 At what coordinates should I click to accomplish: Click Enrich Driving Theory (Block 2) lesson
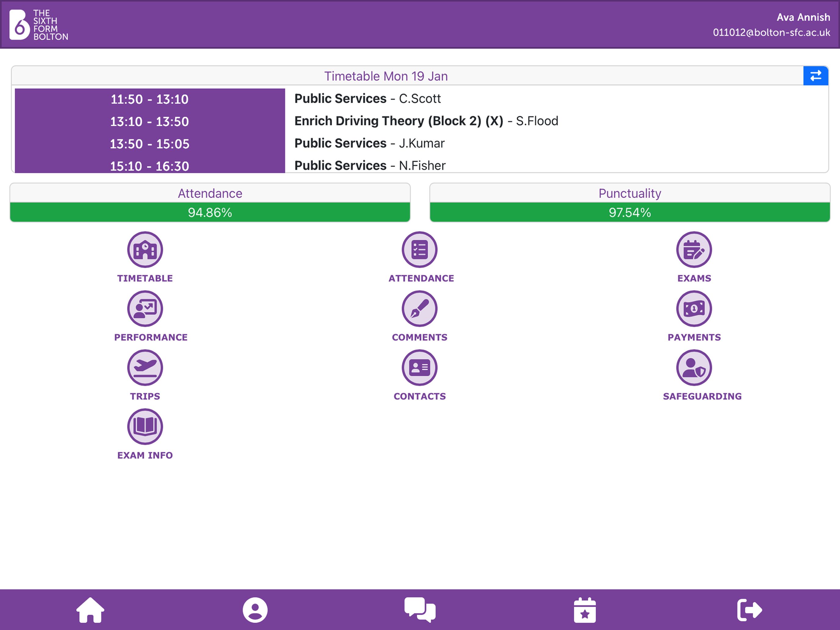tap(426, 121)
